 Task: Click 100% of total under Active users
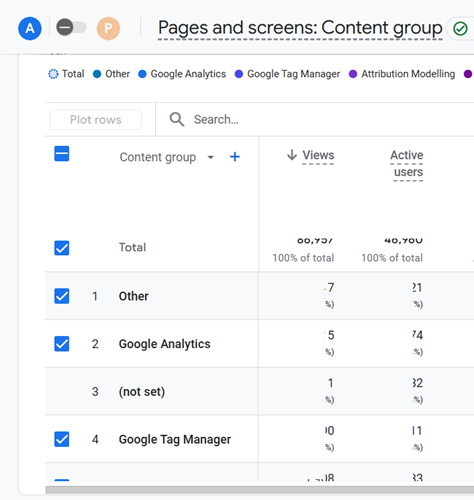coord(392,258)
